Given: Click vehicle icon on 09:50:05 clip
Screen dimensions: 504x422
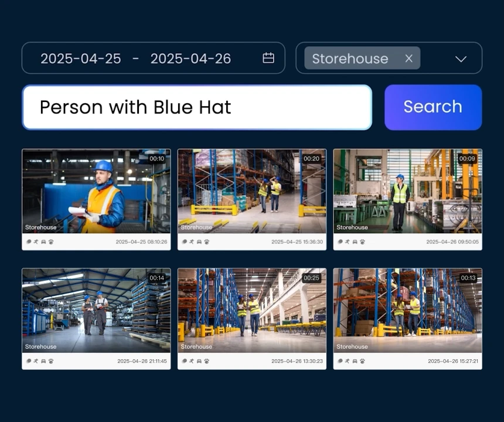Looking at the screenshot, I should pos(355,241).
